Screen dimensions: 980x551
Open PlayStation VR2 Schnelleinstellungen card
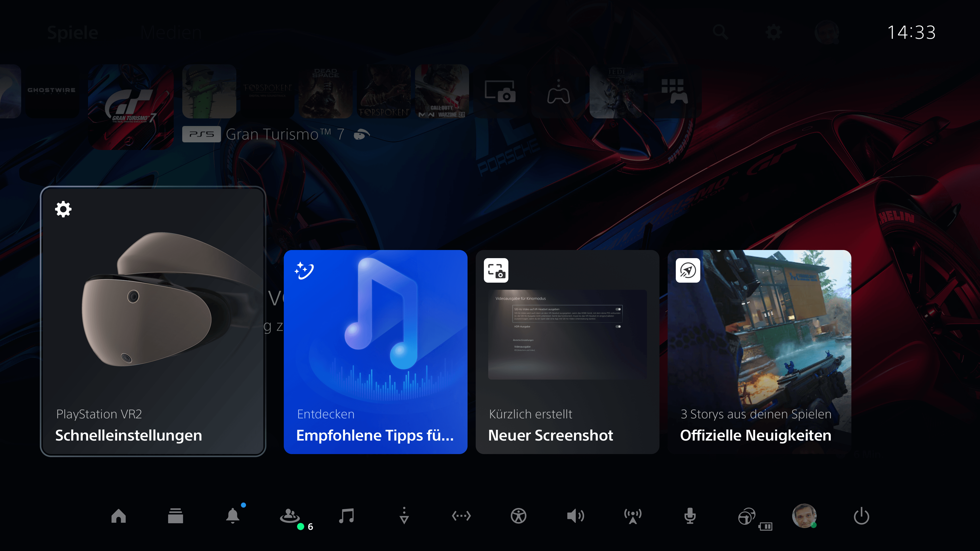pos(153,321)
